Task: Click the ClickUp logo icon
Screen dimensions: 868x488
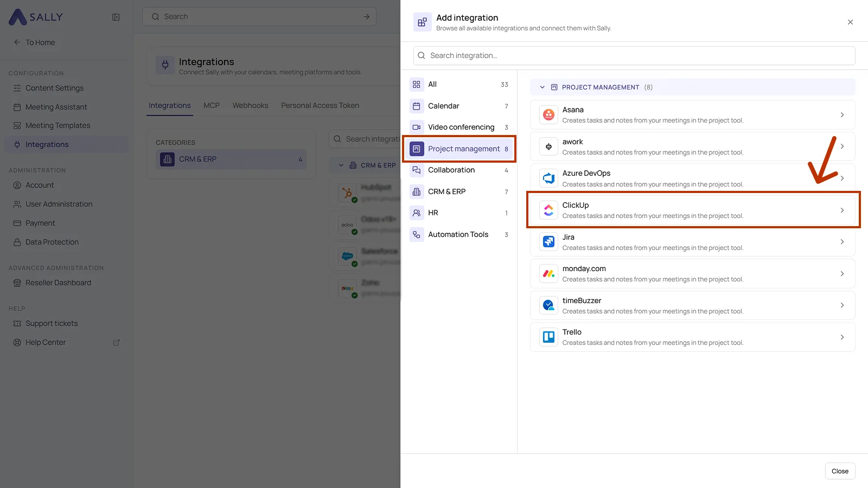Action: click(548, 210)
